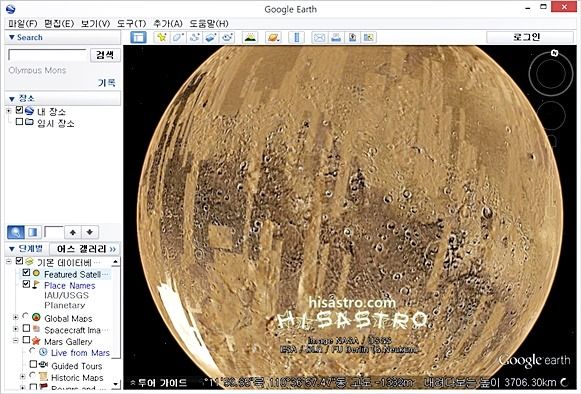Click the email envelope toolbar icon
581x394 pixels.
pyautogui.click(x=319, y=37)
